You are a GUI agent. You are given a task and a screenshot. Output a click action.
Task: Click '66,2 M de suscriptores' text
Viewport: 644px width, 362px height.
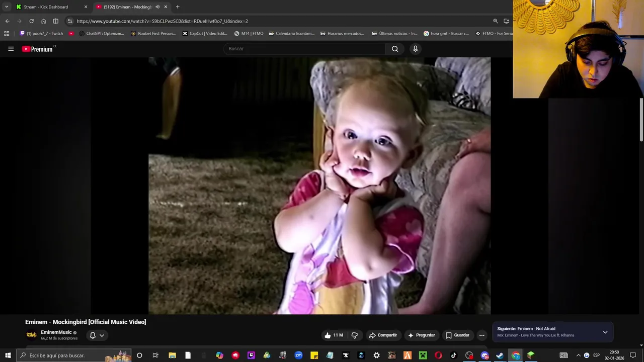click(59, 338)
